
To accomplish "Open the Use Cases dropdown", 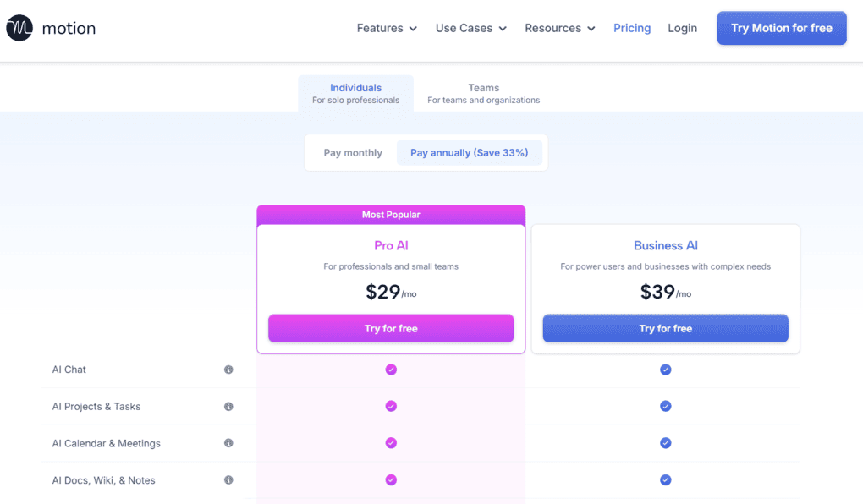I will click(470, 28).
